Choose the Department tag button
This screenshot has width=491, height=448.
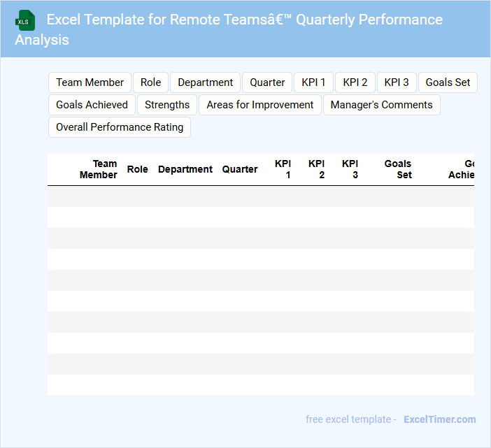205,82
